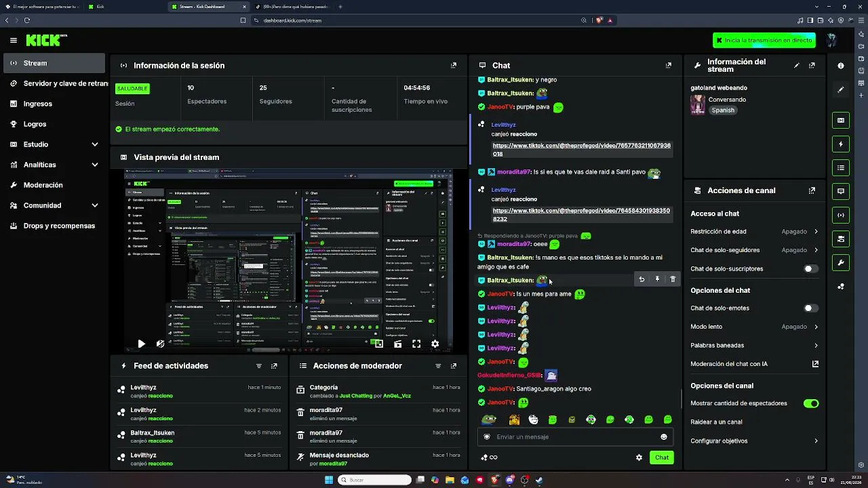The image size is (868, 488).
Task: Select Stream in the left sidebar
Action: pos(54,63)
